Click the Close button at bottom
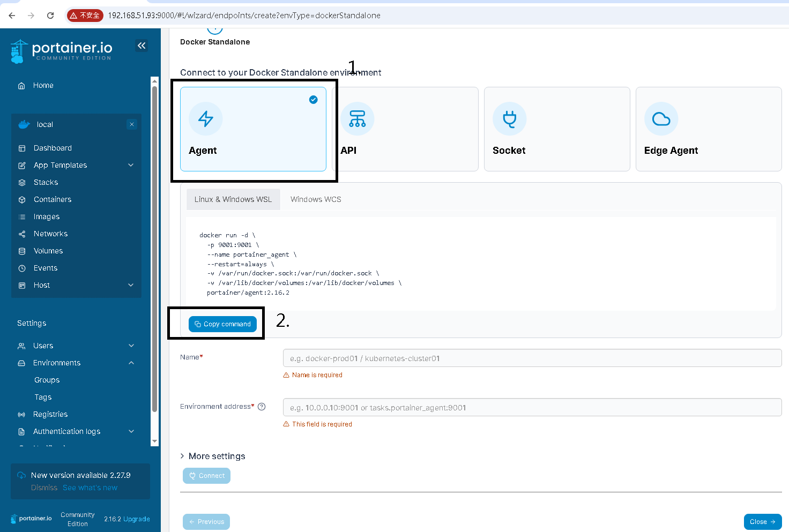789x532 pixels. click(763, 522)
